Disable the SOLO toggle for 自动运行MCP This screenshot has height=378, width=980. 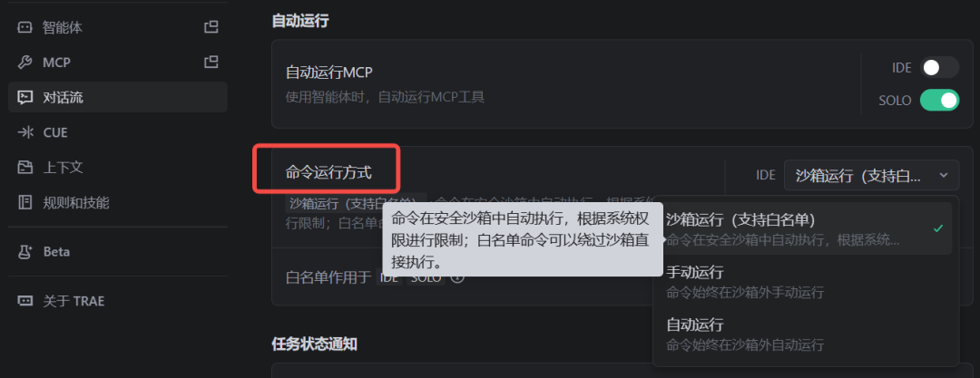pos(939,100)
